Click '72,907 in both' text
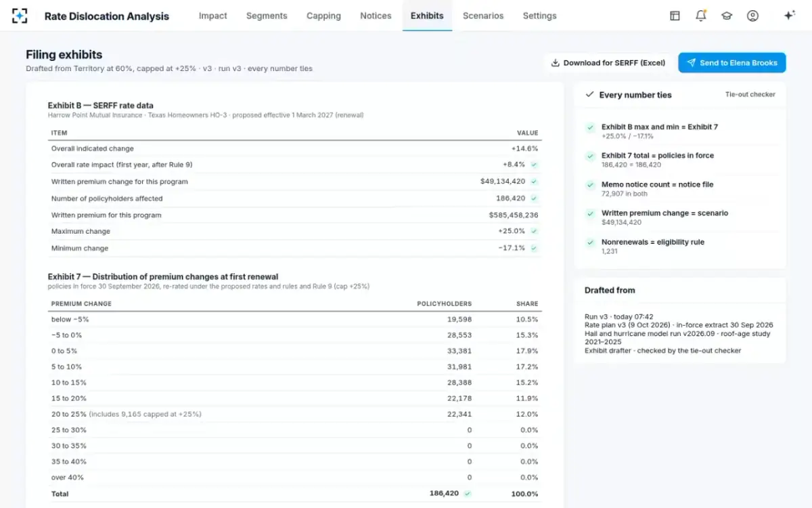The image size is (812, 508). tap(625, 194)
